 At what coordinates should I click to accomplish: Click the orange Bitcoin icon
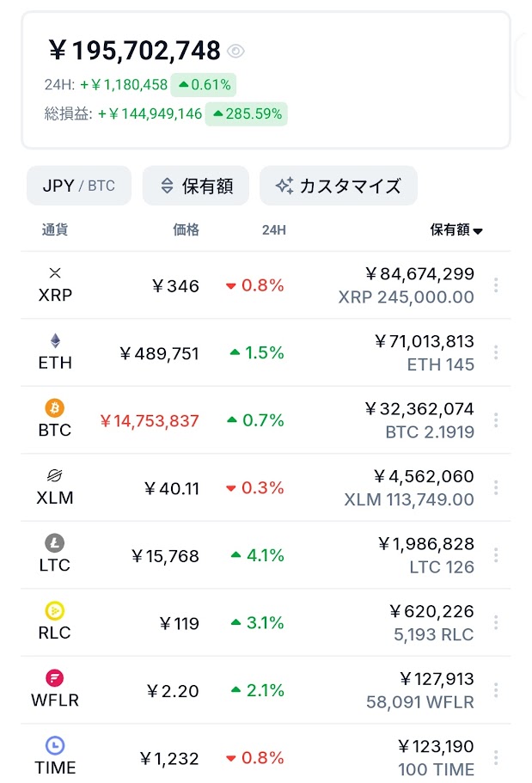(55, 408)
